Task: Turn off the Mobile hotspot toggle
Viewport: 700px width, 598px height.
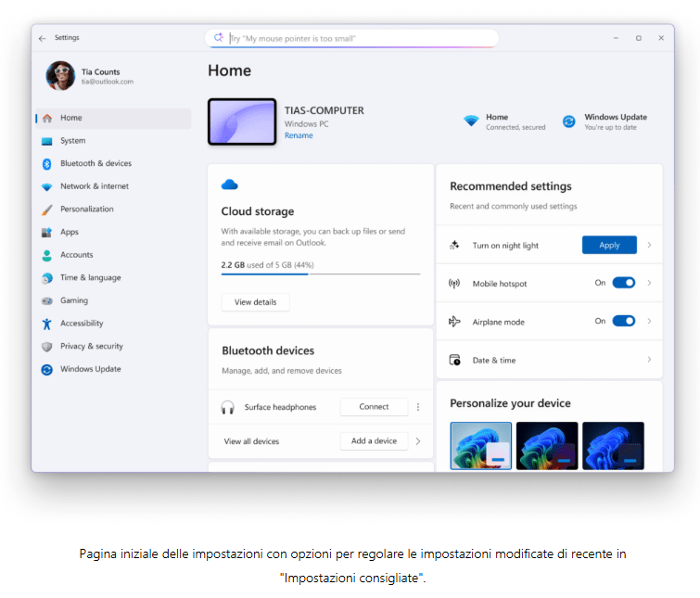Action: pyautogui.click(x=623, y=283)
